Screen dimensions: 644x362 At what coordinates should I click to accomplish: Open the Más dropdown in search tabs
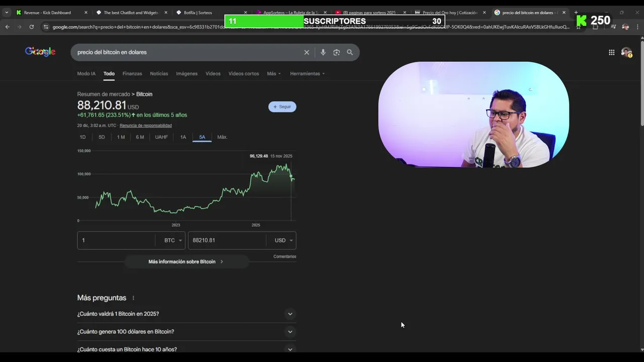click(x=274, y=73)
